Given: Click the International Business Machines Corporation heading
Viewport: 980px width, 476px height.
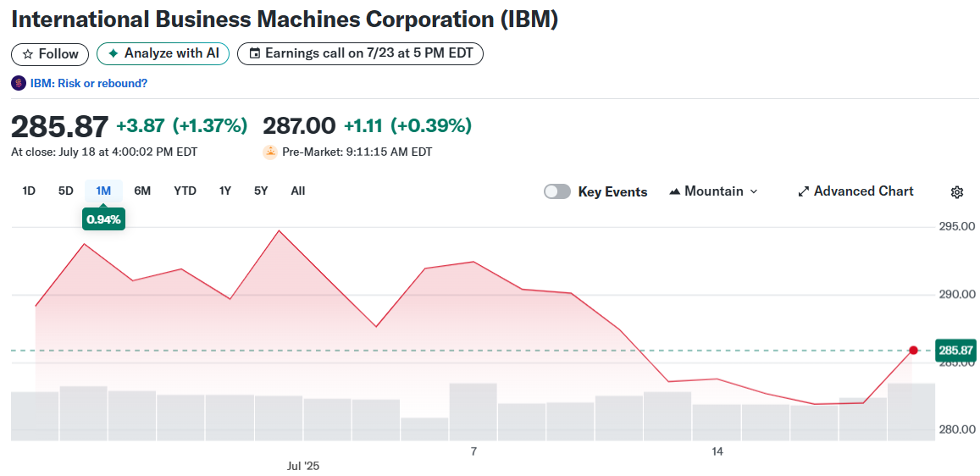Looking at the screenshot, I should coord(285,19).
